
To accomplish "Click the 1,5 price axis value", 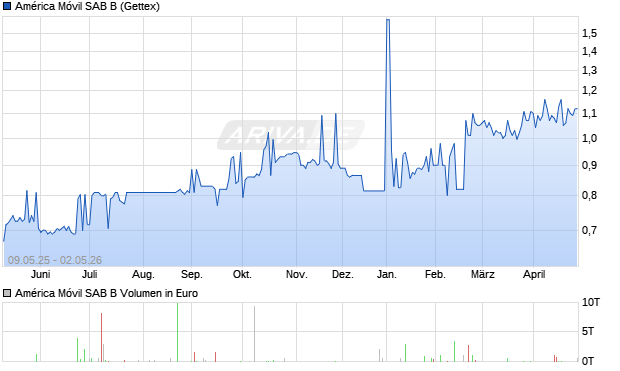I will 589,34.
